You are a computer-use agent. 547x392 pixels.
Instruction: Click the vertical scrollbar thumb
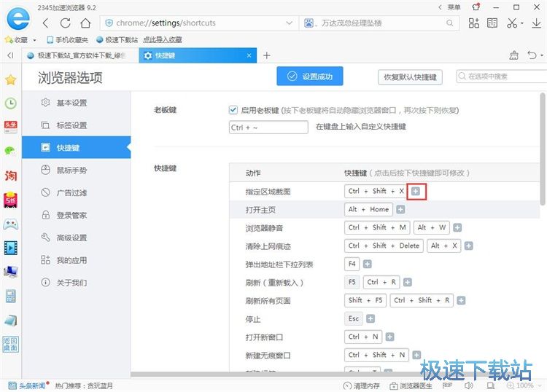point(543,149)
